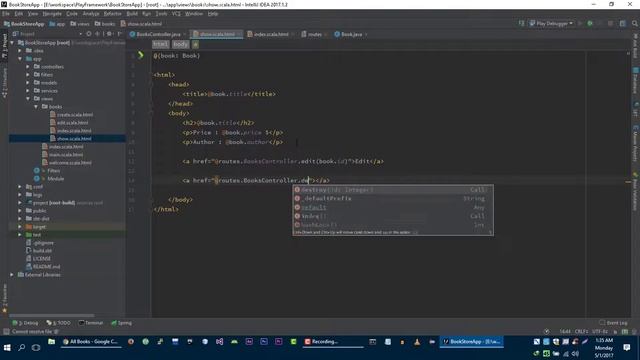The width and height of the screenshot is (640, 360).
Task: Open the Play Debugger run configuration dropdown
Action: point(552,24)
